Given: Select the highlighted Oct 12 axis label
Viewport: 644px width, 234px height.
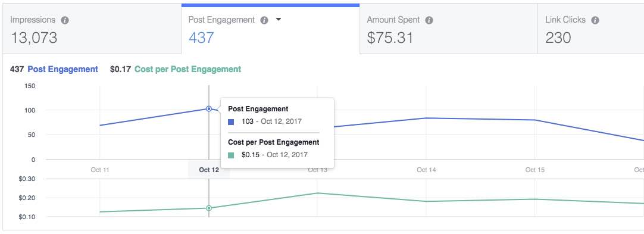Looking at the screenshot, I should pyautogui.click(x=209, y=170).
